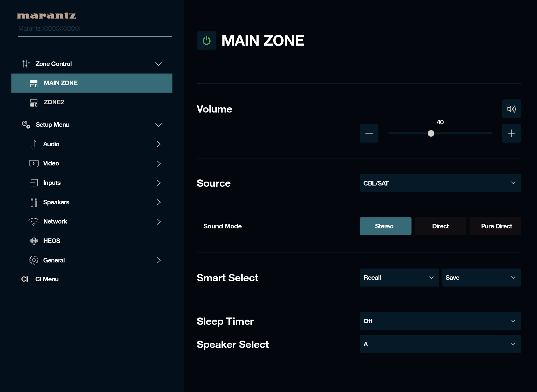This screenshot has width=537, height=392.
Task: Open the Smart Select Recall dropdown
Action: pos(399,278)
